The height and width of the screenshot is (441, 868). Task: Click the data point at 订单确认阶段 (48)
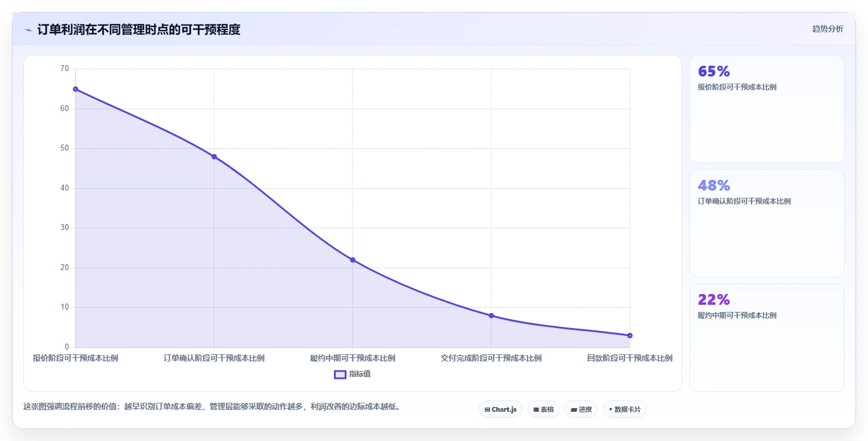coord(214,157)
